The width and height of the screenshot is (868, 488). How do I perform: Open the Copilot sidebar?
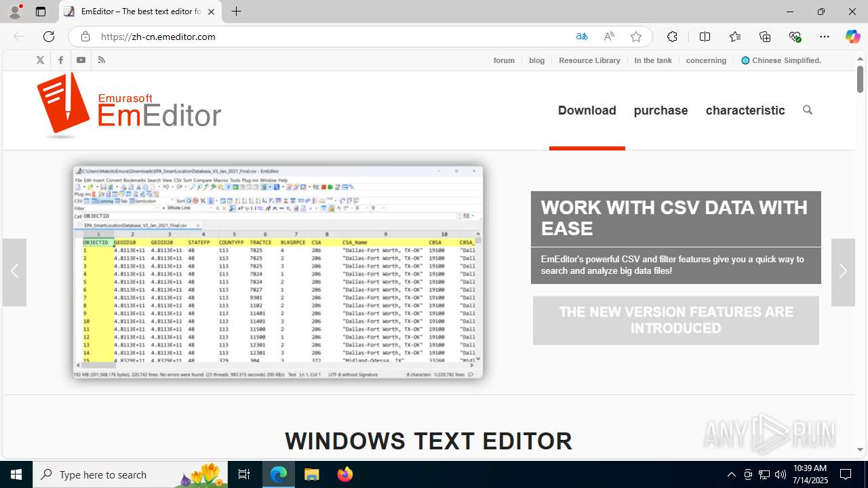click(x=853, y=37)
